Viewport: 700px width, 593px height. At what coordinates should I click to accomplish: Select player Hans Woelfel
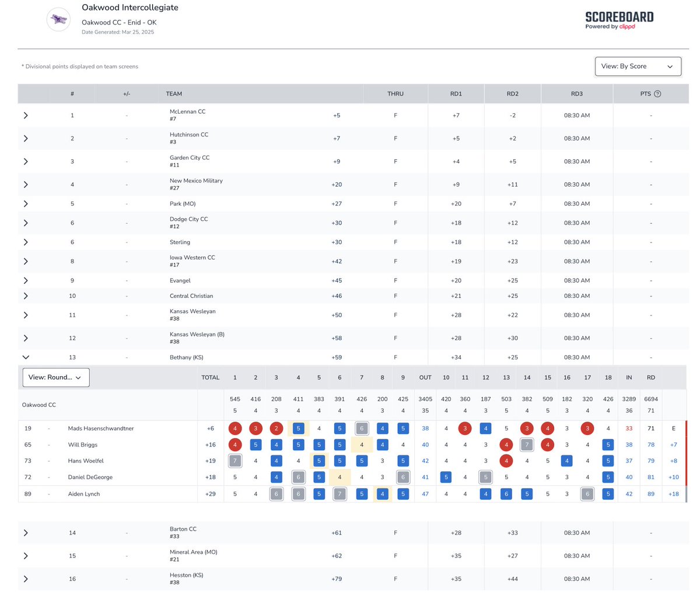(x=86, y=461)
